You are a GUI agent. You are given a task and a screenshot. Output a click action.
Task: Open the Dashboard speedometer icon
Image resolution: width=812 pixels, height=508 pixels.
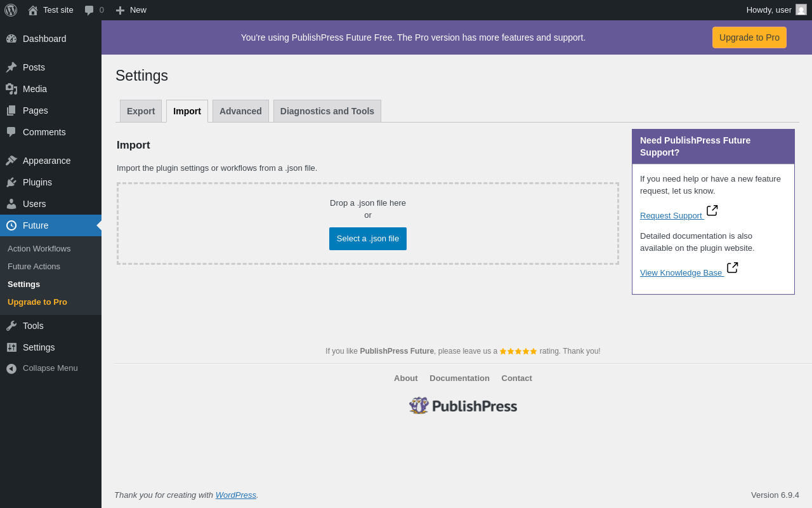point(11,39)
